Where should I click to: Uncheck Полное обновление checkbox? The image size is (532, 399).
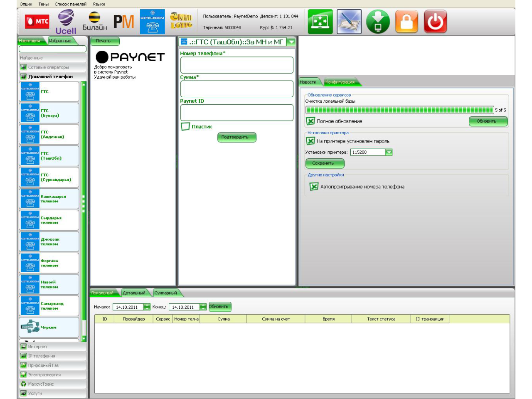pos(310,121)
